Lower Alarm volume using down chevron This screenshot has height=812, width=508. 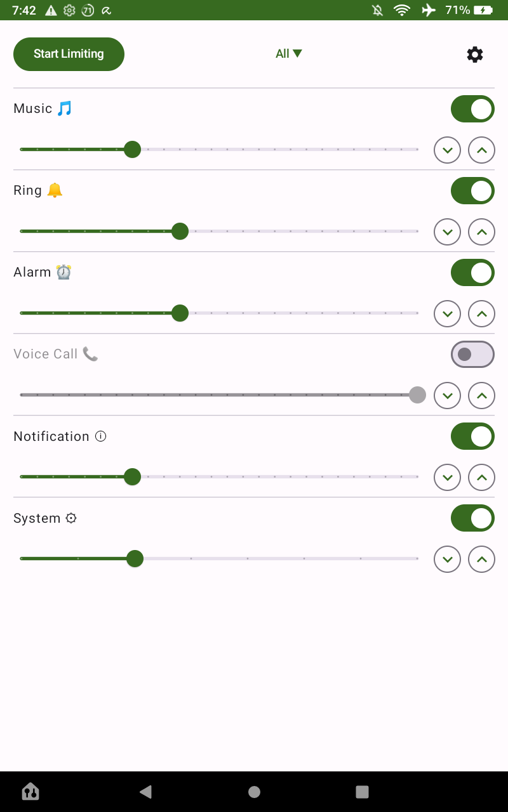447,314
